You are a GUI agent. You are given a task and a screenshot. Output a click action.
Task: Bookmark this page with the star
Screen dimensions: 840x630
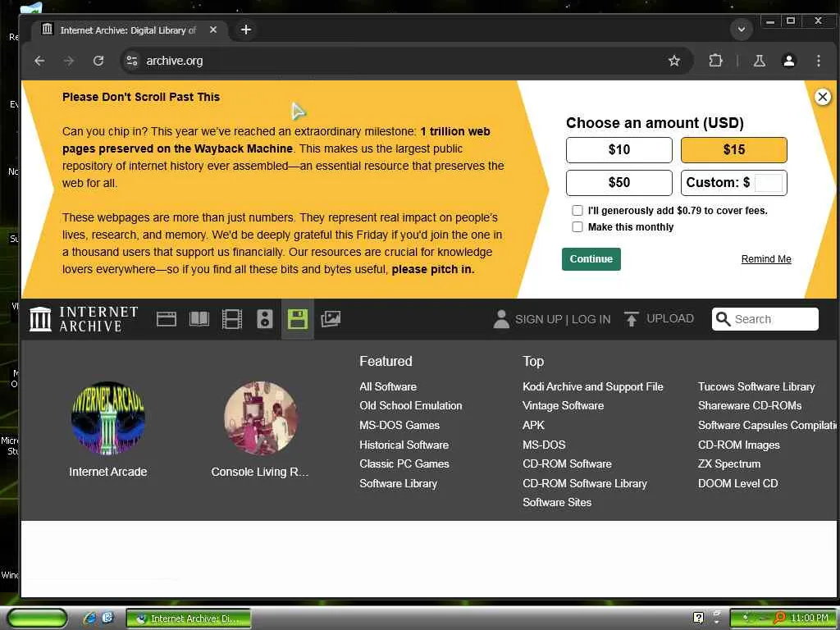[x=674, y=61]
